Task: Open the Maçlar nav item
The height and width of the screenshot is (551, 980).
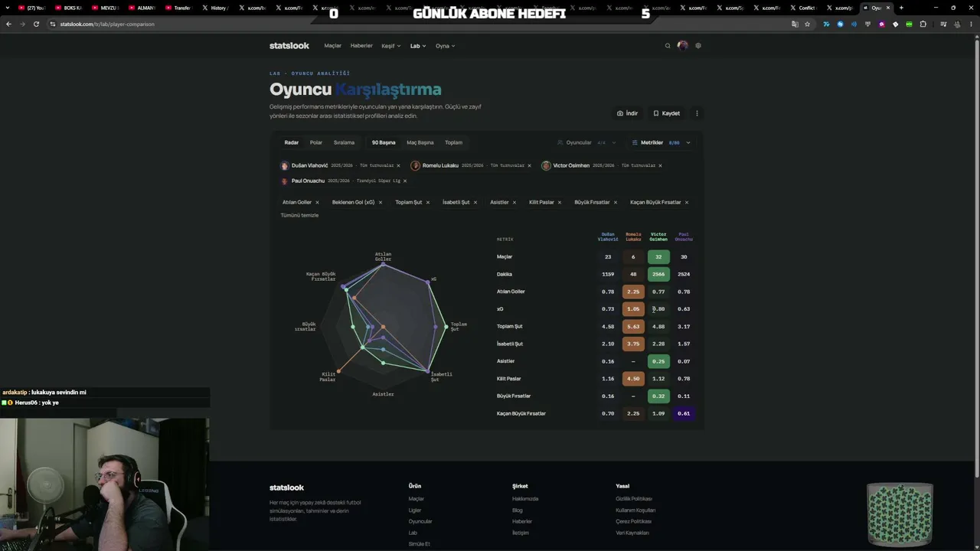Action: 333,46
